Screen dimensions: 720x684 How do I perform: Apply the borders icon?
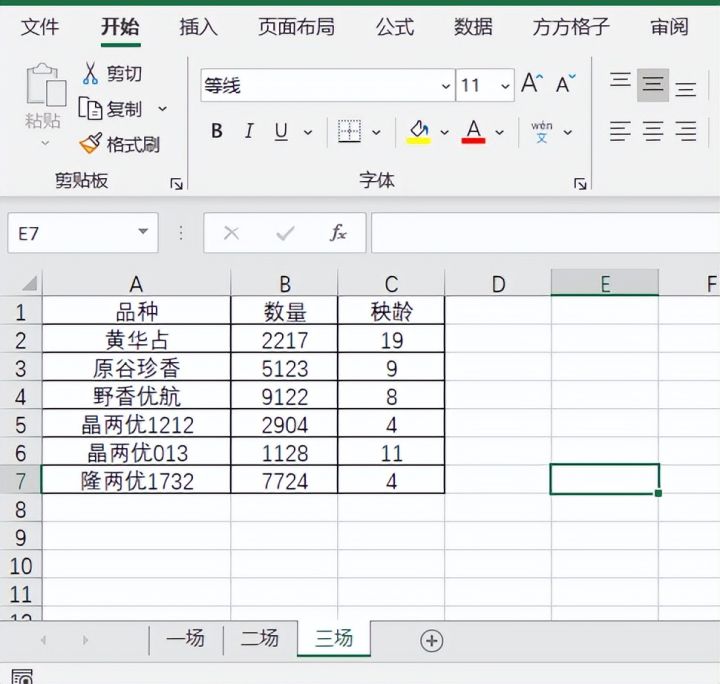tap(349, 132)
